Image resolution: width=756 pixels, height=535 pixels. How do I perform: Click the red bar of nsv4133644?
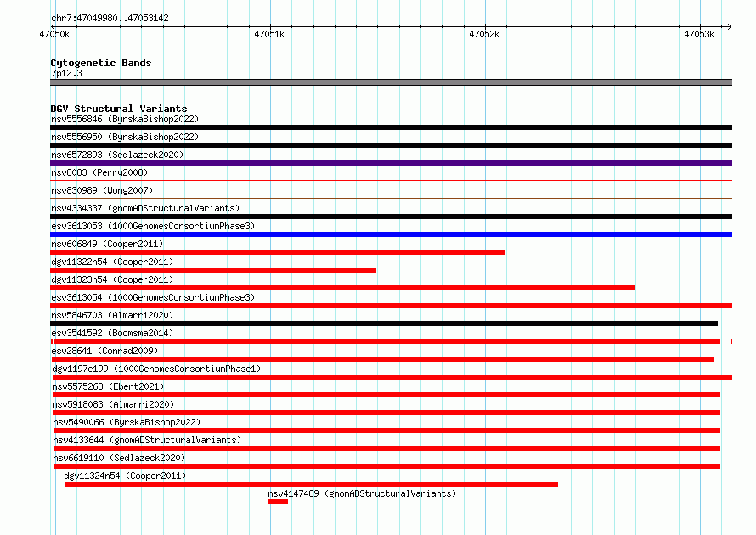click(386, 448)
